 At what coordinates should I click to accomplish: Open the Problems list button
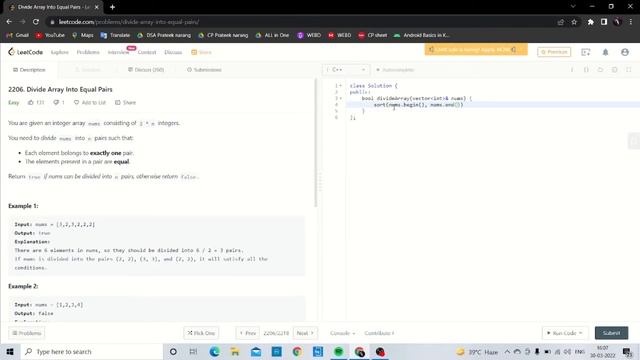pos(27,333)
